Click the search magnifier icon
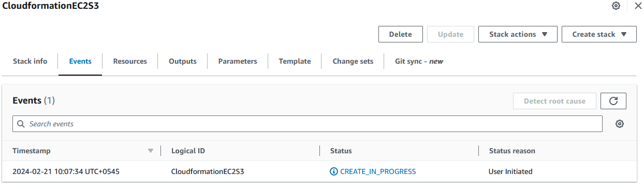Viewport: 644px width, 189px height. [x=21, y=124]
